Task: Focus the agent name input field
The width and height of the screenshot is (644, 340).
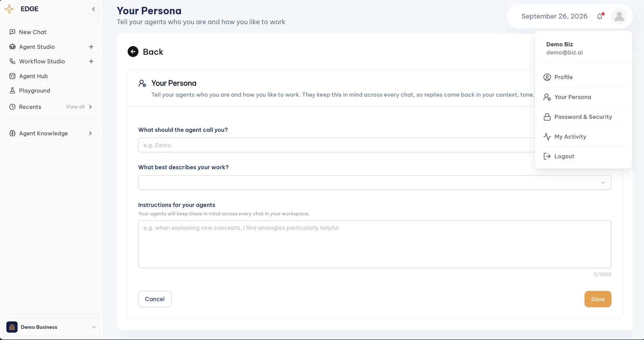Action: (x=336, y=145)
